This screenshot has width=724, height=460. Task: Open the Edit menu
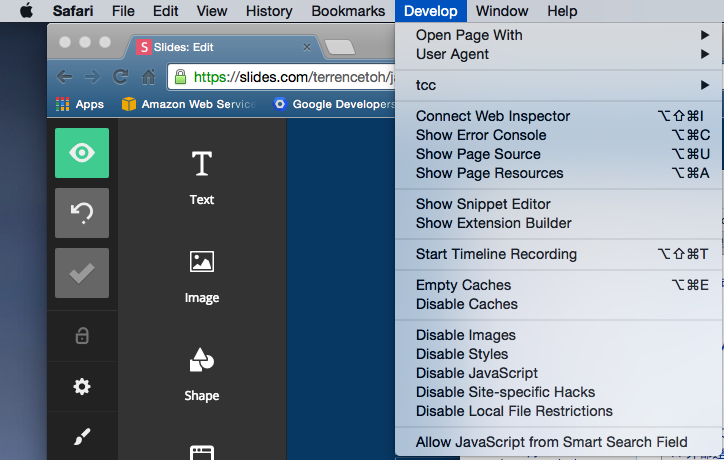pyautogui.click(x=165, y=11)
